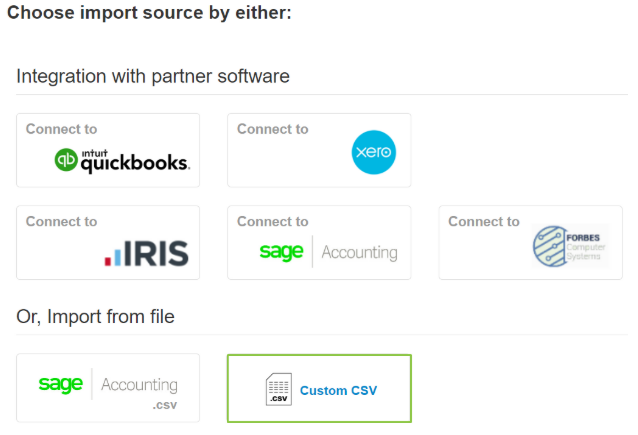
Task: Click "Accounting" text in the Connect to Sage card
Action: 359,252
